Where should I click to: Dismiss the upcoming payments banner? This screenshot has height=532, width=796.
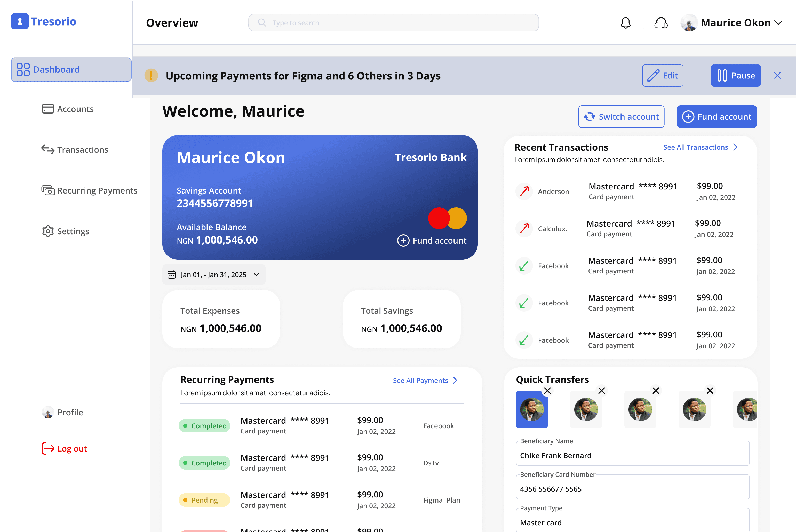(x=777, y=75)
